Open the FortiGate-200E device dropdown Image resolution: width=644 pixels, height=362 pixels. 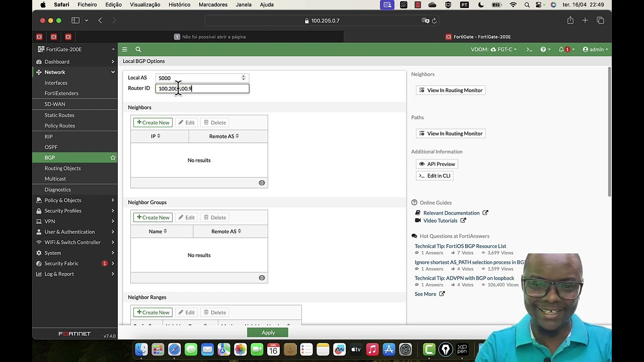click(x=76, y=49)
